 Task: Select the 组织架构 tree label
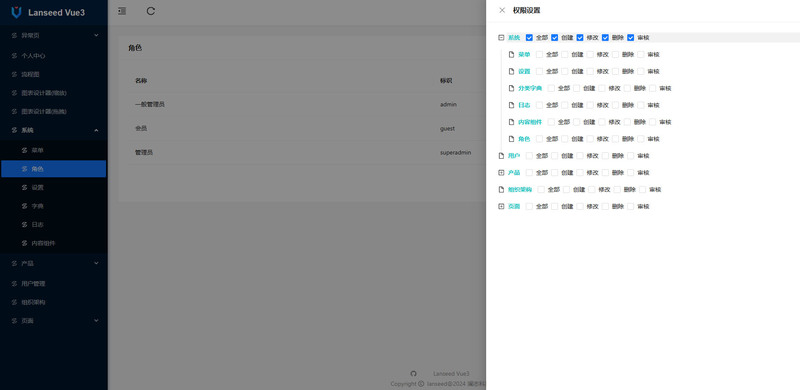tap(520, 189)
